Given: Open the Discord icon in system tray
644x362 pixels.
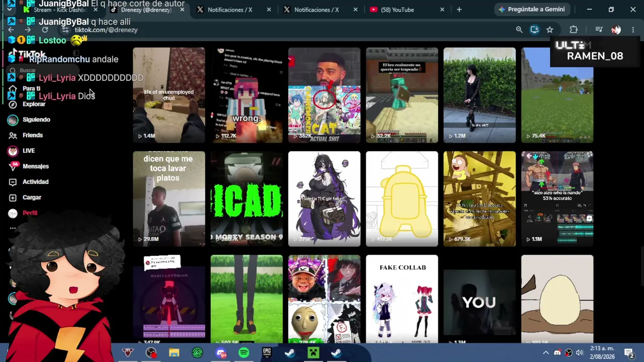Looking at the screenshot, I should click(557, 352).
